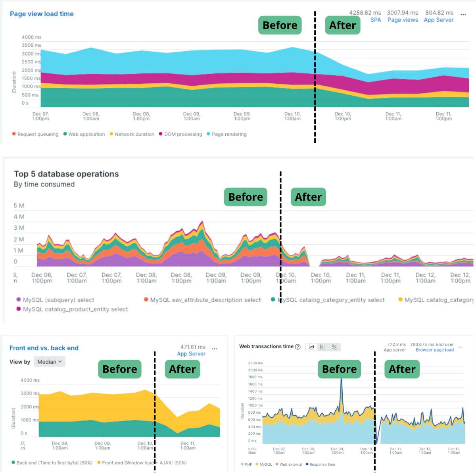
Task: Open ellipsis menu on Front end vs. back end
Action: pyautogui.click(x=215, y=348)
